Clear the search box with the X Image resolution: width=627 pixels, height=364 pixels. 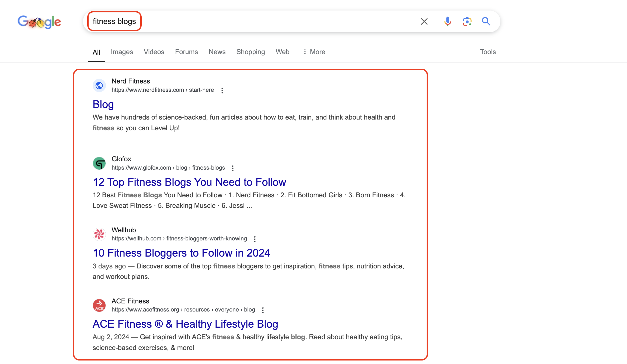(x=424, y=21)
